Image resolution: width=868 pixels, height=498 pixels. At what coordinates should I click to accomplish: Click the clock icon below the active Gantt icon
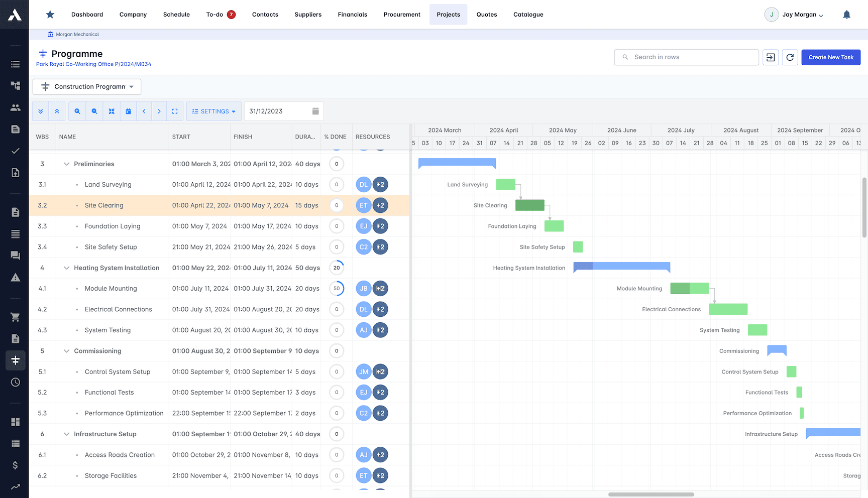click(15, 382)
